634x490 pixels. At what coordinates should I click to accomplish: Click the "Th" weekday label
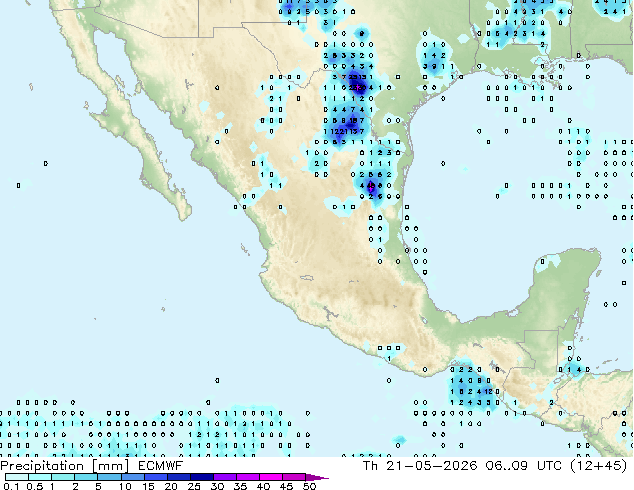point(370,466)
